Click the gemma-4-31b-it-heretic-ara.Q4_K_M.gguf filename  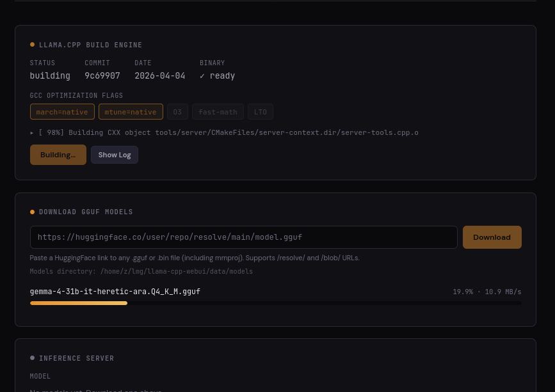115,292
